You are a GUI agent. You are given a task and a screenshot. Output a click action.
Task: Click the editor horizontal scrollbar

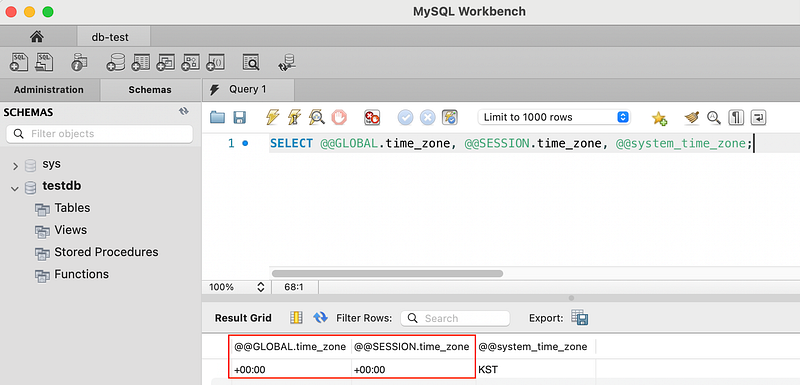coord(388,273)
